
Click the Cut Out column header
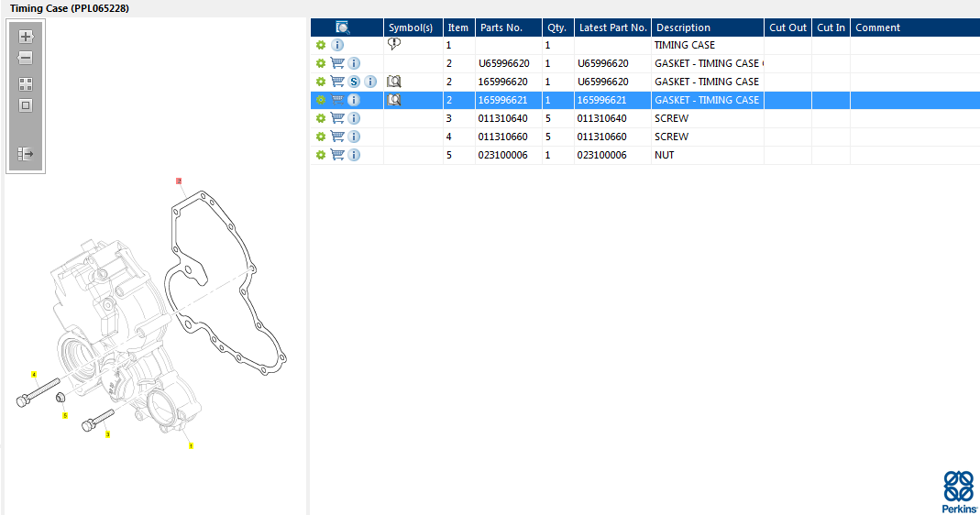(x=788, y=27)
